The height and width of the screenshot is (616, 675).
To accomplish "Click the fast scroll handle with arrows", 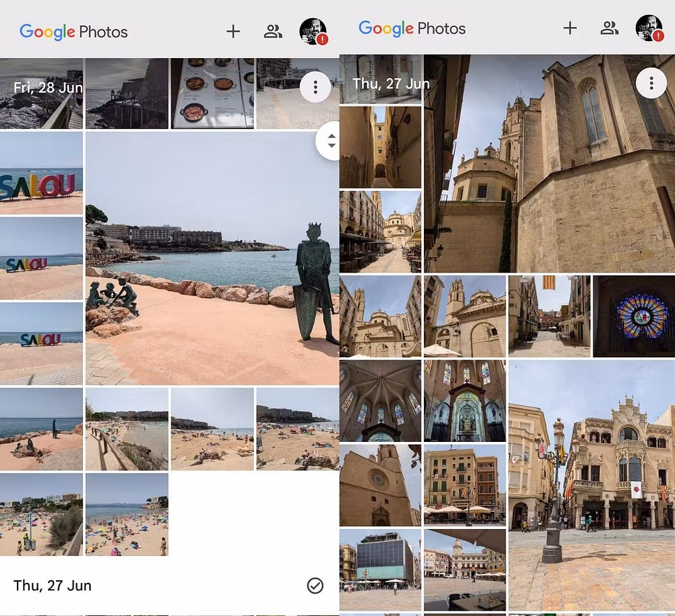I will [x=331, y=141].
